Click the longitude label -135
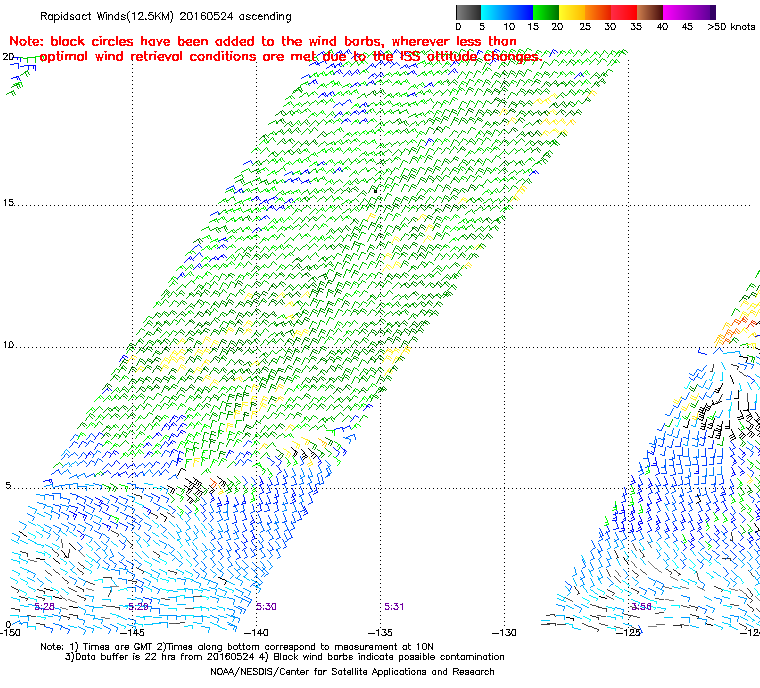The height and width of the screenshot is (688, 760). coord(380,633)
